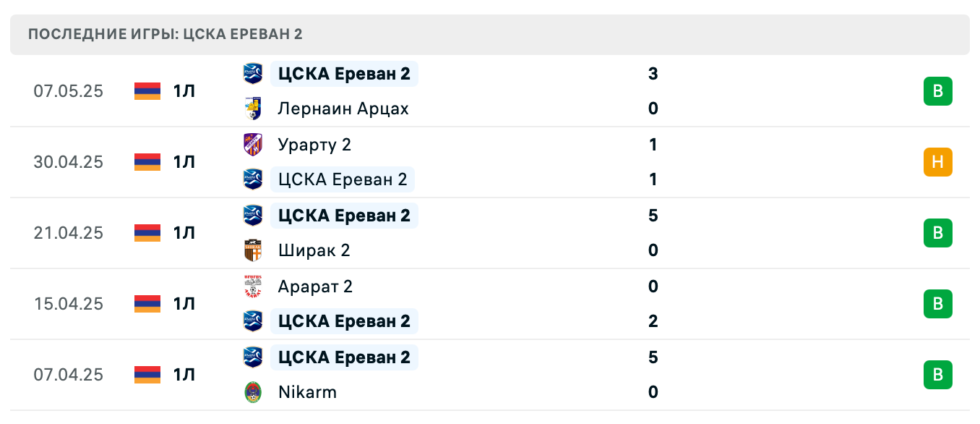980x424 pixels.
Task: Click the ЦСКА Ереван 2 club crest
Action: pyautogui.click(x=253, y=73)
